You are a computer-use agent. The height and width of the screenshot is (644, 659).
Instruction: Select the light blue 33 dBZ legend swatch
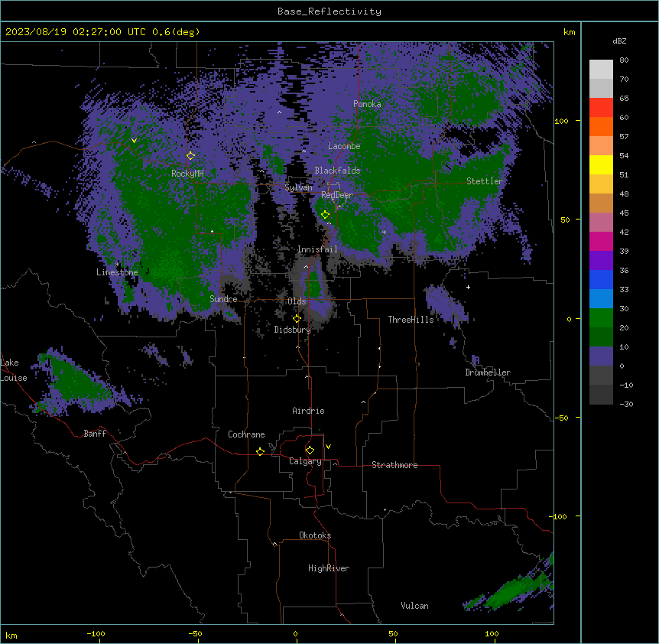click(601, 299)
